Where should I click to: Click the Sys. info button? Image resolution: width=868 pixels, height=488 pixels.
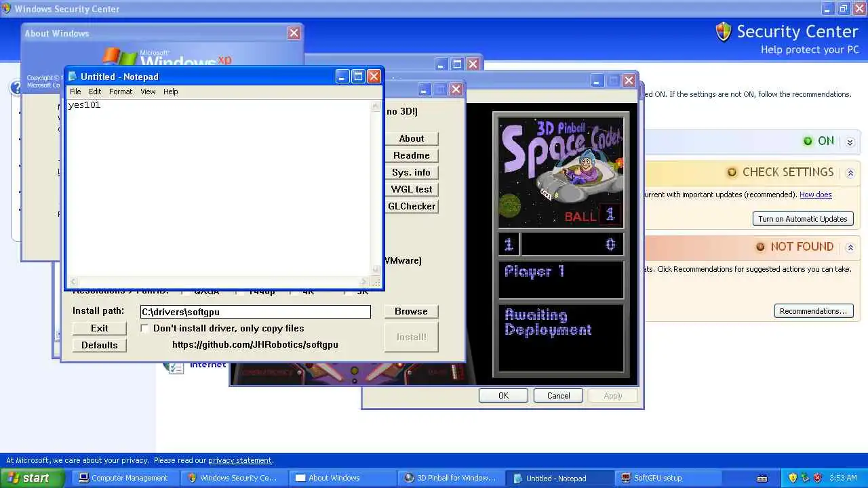pos(411,172)
